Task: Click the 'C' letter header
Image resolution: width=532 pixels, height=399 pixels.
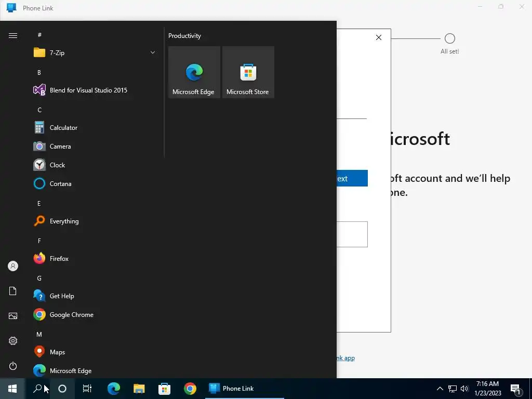Action: click(x=39, y=110)
